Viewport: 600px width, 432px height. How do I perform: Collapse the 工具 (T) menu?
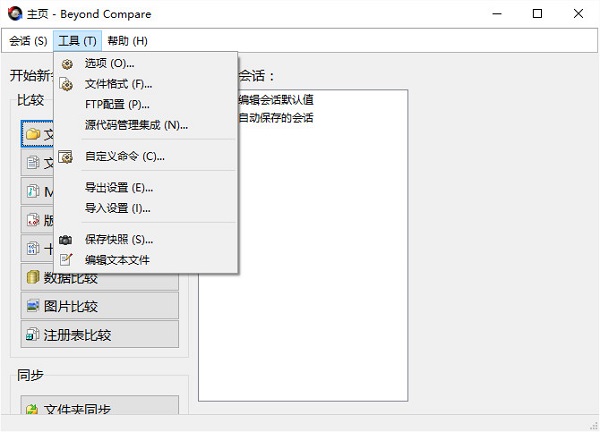click(x=77, y=41)
